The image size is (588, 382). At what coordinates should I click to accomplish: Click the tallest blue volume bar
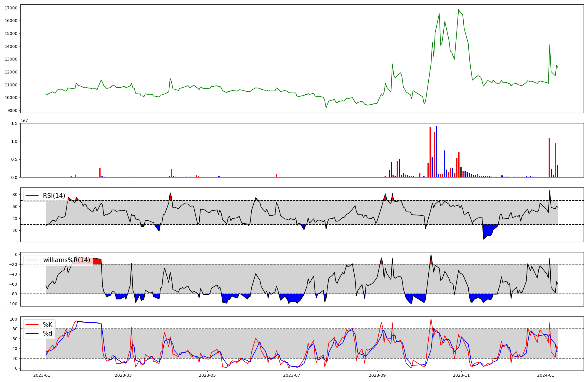click(436, 151)
